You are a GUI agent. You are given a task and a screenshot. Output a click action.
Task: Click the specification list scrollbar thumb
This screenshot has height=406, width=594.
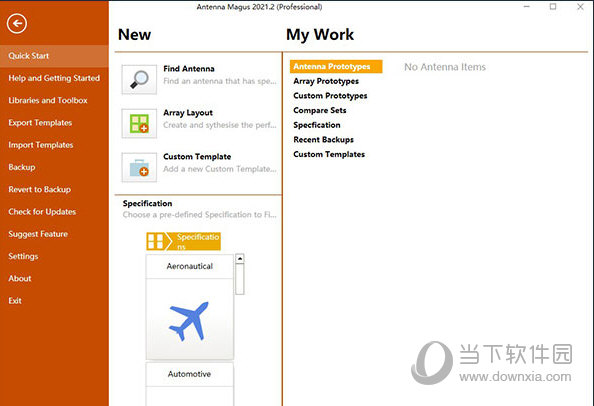click(x=239, y=279)
